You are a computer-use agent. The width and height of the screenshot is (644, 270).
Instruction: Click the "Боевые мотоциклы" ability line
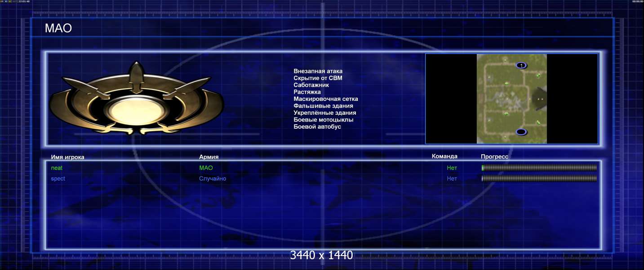(323, 120)
